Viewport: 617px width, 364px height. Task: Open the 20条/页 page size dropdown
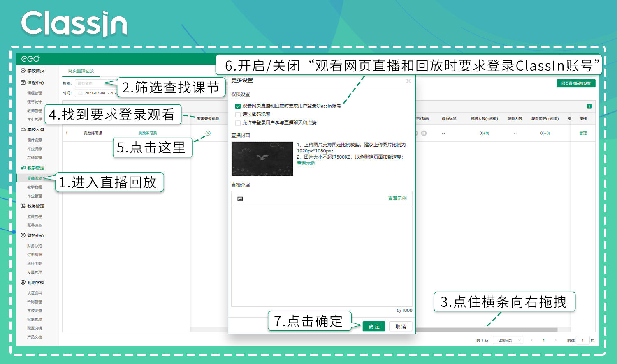pos(508,340)
